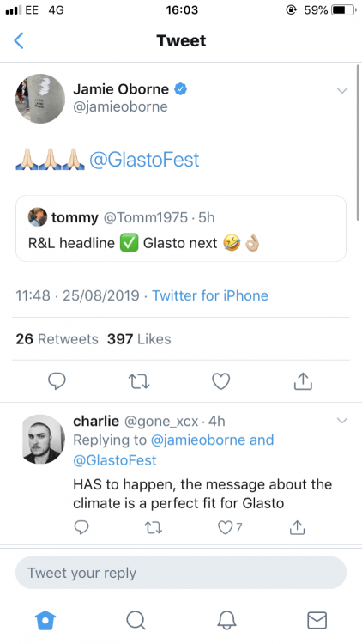The width and height of the screenshot is (362, 644).
Task: Open options chevron on Jamie Oborne's tweet
Action: tap(342, 90)
